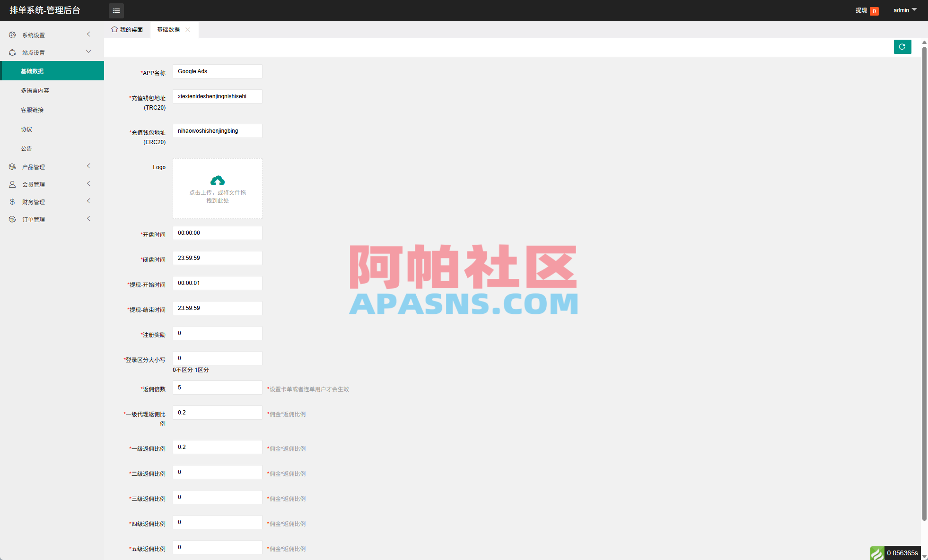928x560 pixels.
Task: Click the APP名称 input field
Action: pos(217,71)
